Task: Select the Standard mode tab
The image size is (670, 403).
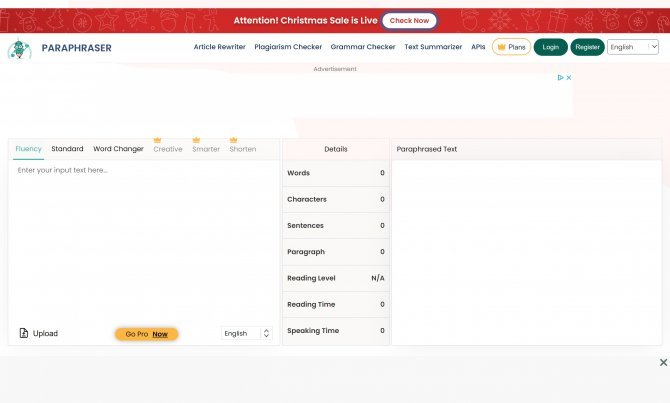Action: coord(67,149)
